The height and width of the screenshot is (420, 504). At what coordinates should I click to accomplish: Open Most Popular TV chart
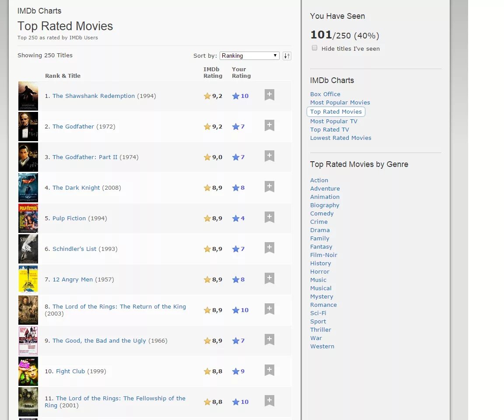click(334, 121)
